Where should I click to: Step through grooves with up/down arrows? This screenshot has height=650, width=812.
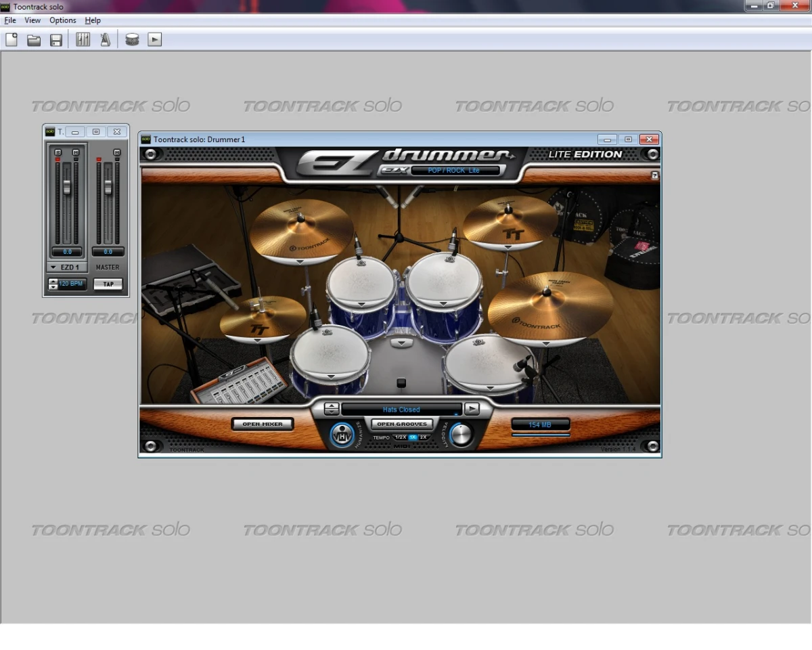(332, 409)
